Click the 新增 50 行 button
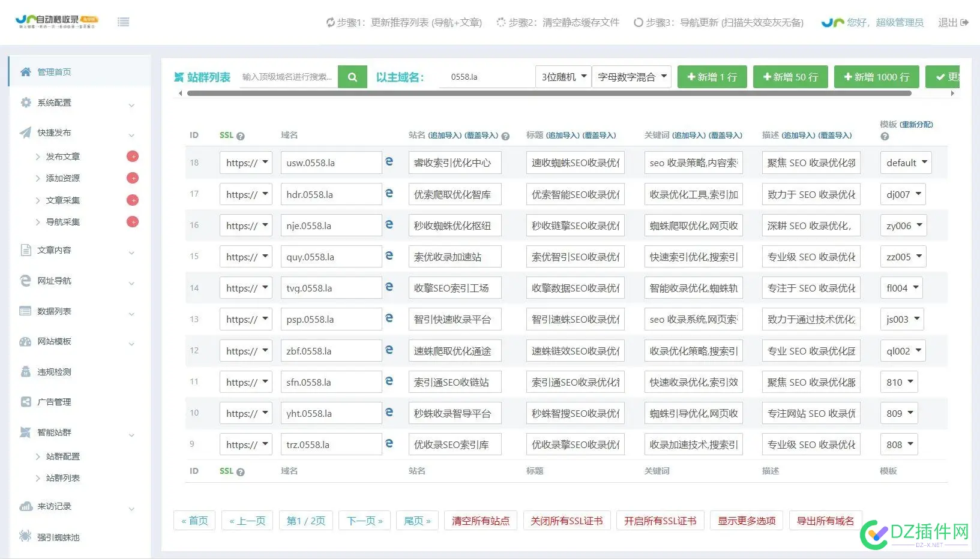Screen dimensions: 980x559 click(790, 77)
